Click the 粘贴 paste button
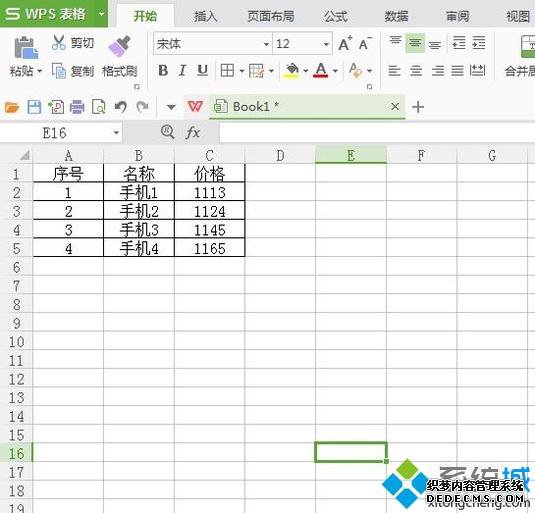 pos(25,56)
